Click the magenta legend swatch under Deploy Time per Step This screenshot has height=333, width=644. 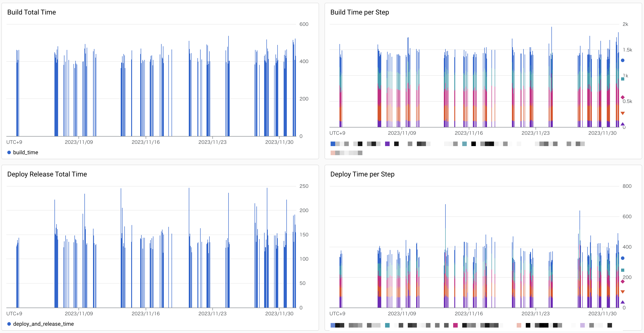click(x=455, y=326)
